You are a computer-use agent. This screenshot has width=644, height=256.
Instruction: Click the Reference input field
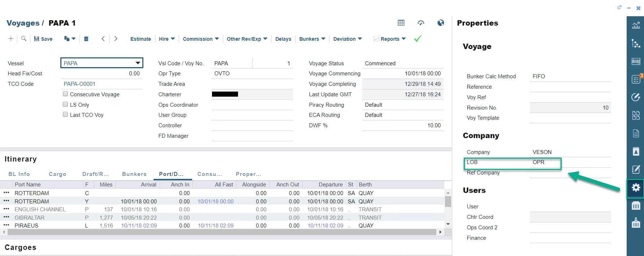[x=570, y=87]
